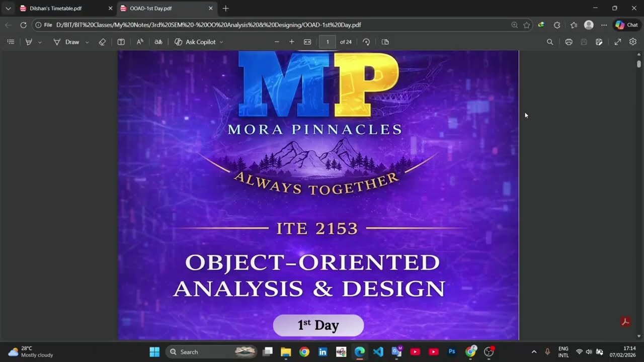644x362 pixels.
Task: Add this page to favorites star
Action: pos(526,25)
